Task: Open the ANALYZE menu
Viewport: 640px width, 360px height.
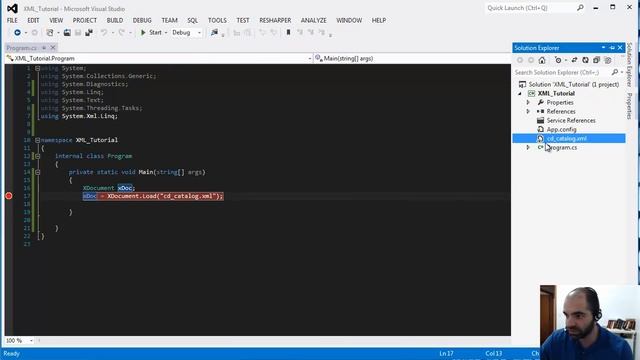Action: click(x=313, y=20)
